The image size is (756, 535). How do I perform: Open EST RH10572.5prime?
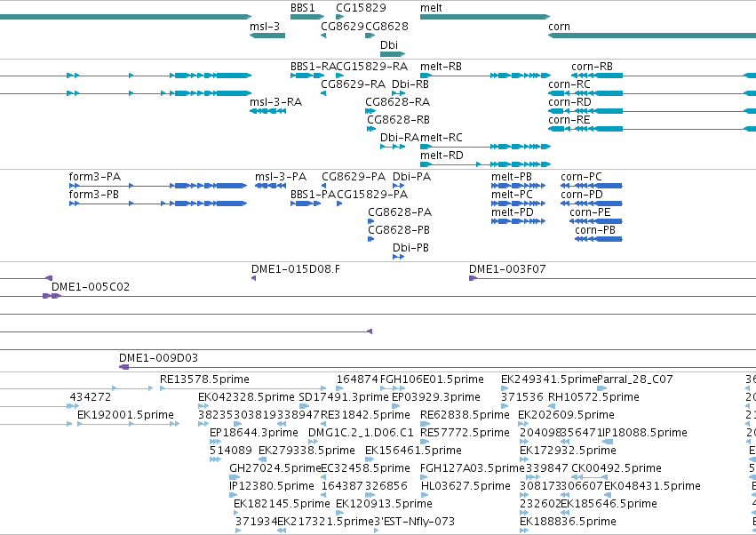click(x=593, y=397)
